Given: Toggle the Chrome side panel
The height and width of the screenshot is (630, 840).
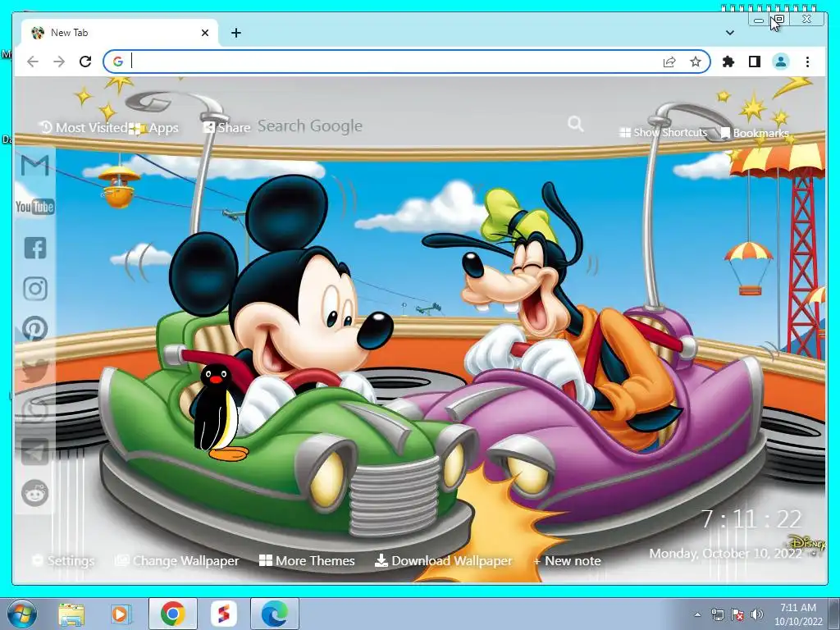Looking at the screenshot, I should [x=755, y=62].
